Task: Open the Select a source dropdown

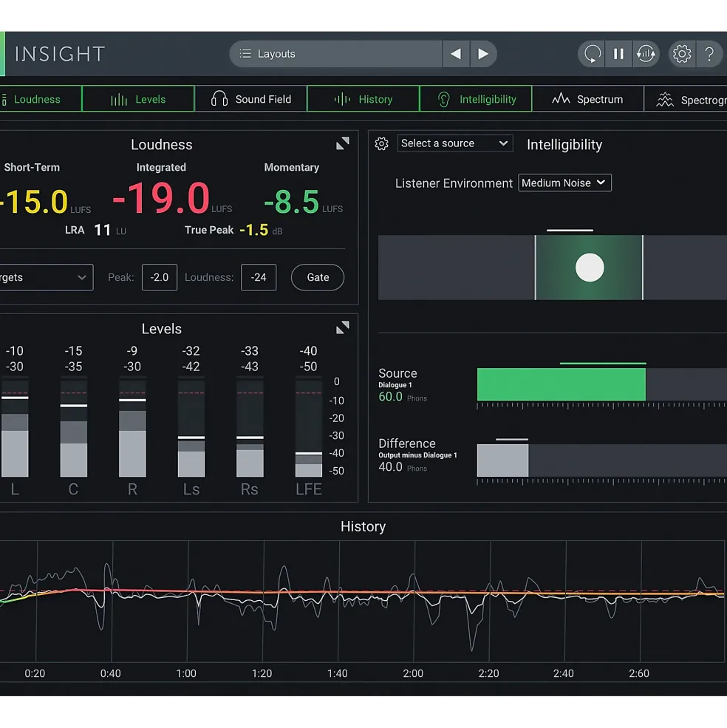Action: pos(455,143)
